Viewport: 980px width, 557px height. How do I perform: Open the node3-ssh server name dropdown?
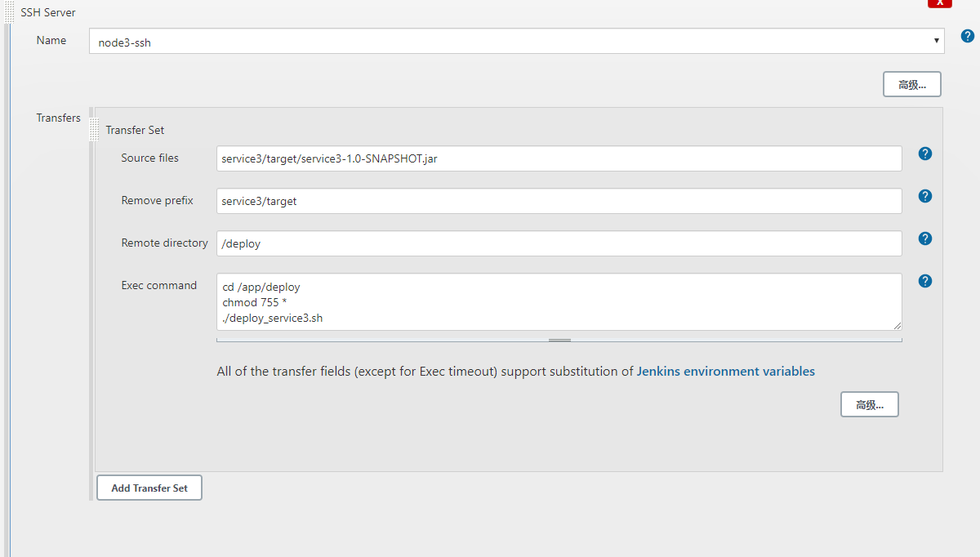(936, 40)
